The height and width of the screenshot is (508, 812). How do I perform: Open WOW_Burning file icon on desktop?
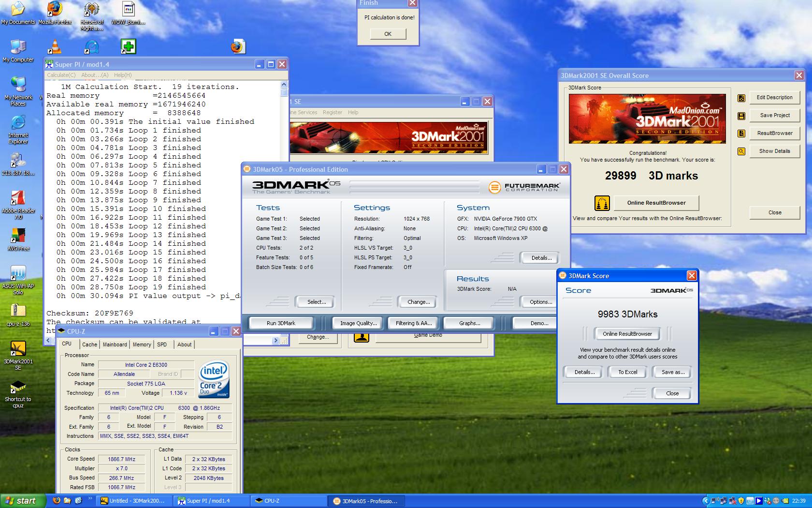(128, 13)
